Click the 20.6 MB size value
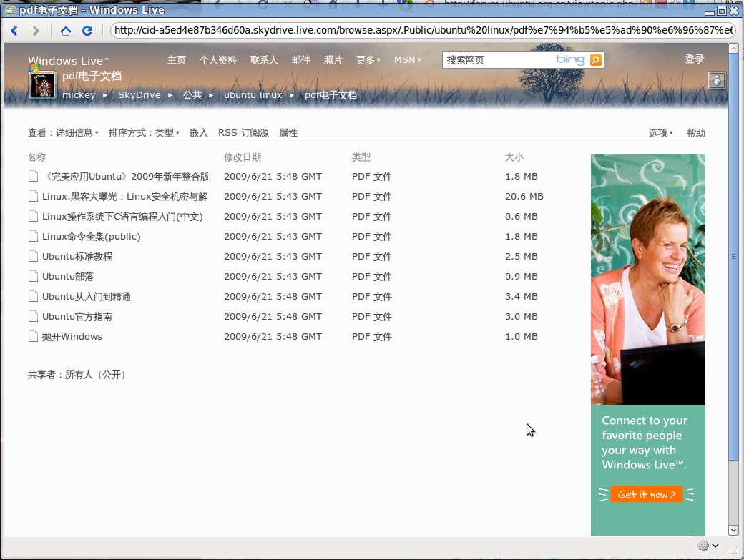This screenshot has height=560, width=744. (524, 196)
